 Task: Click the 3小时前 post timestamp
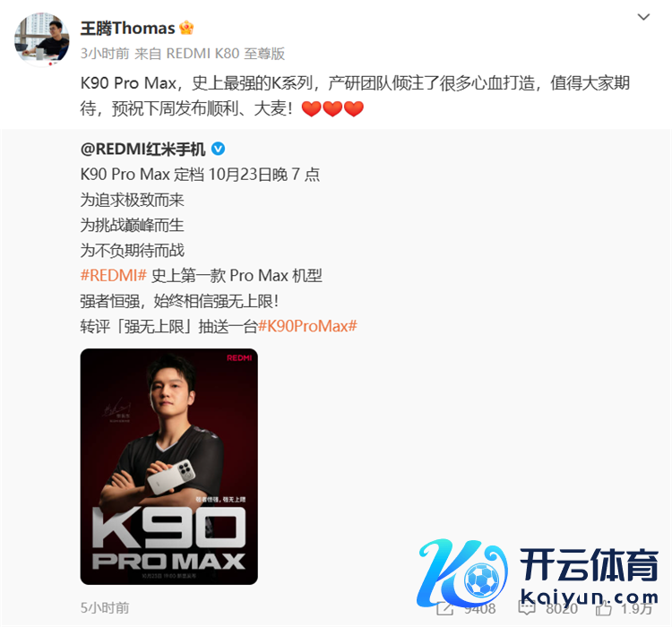105,54
